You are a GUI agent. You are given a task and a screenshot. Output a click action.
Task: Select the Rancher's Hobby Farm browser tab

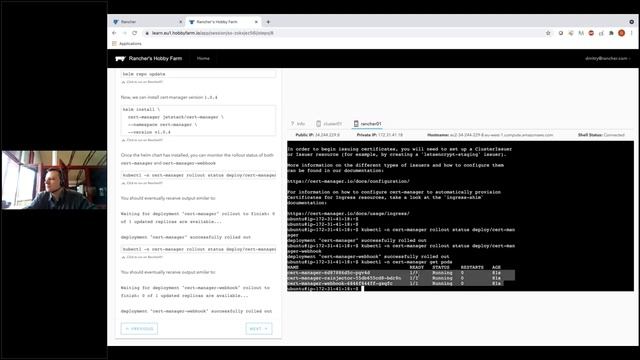pos(223,22)
